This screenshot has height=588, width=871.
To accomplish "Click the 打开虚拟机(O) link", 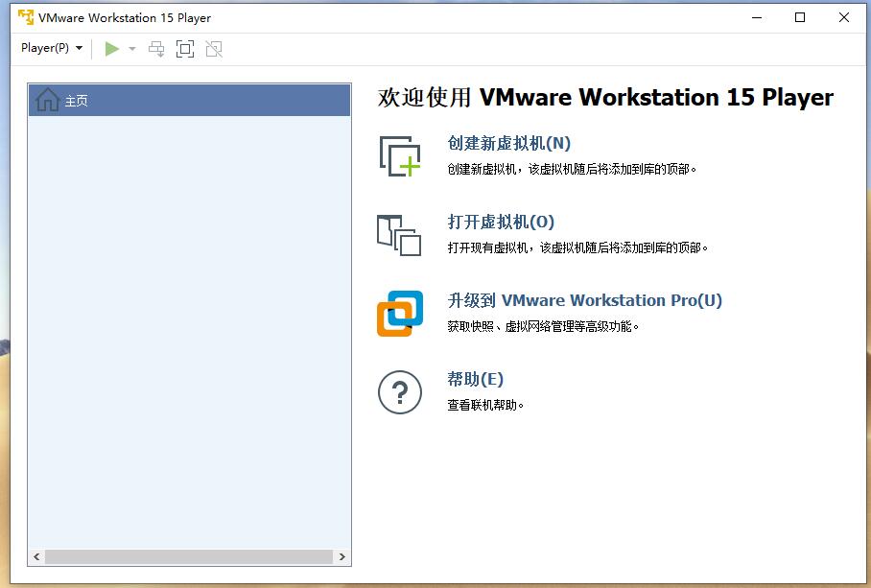I will point(501,223).
